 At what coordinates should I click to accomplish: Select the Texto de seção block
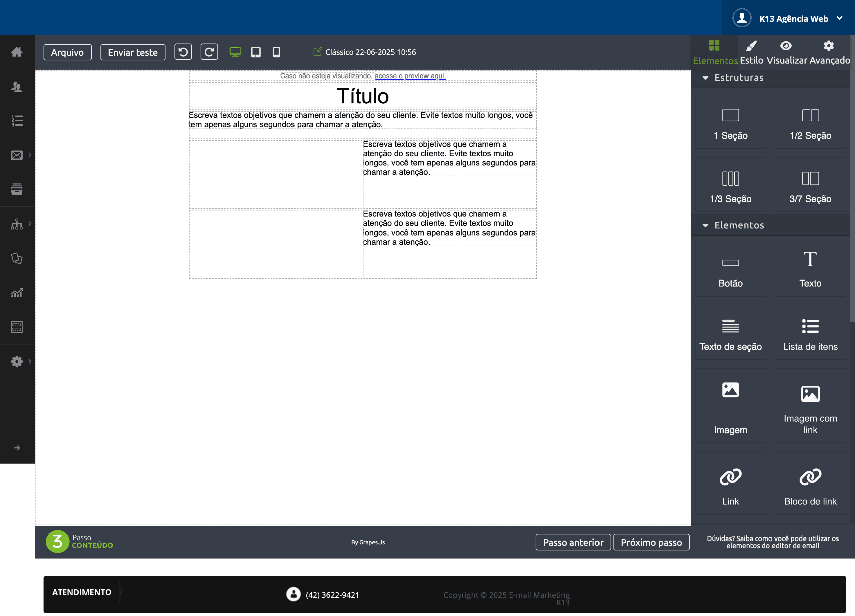point(731,332)
